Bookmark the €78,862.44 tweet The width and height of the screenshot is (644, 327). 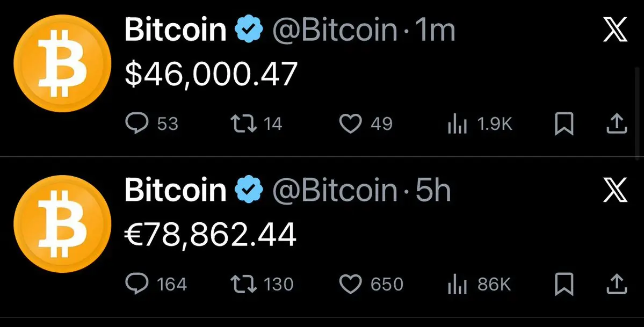pos(564,283)
